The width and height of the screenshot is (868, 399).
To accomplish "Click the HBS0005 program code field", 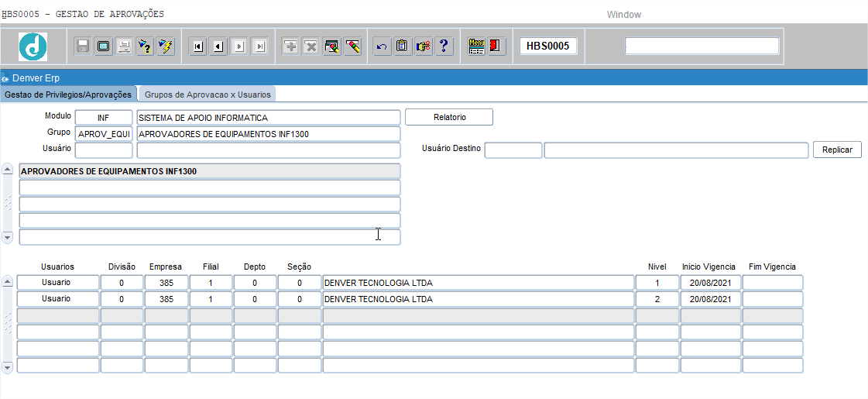I will click(x=548, y=46).
